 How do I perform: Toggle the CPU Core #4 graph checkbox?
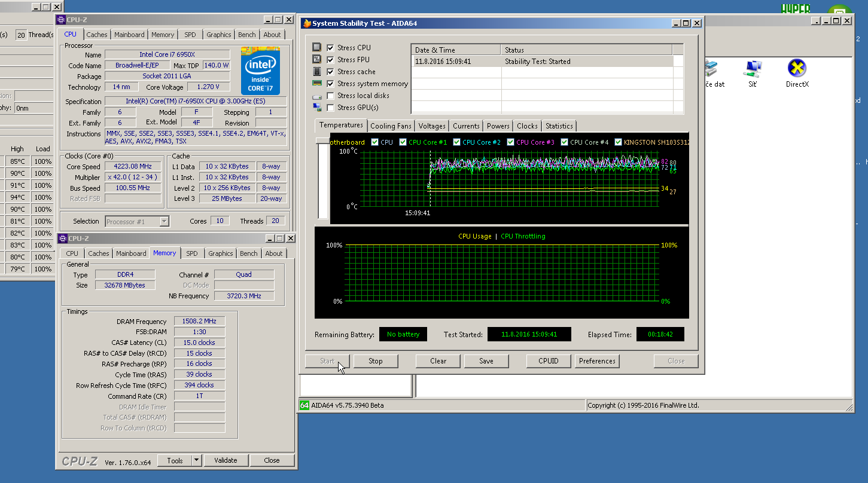[564, 142]
